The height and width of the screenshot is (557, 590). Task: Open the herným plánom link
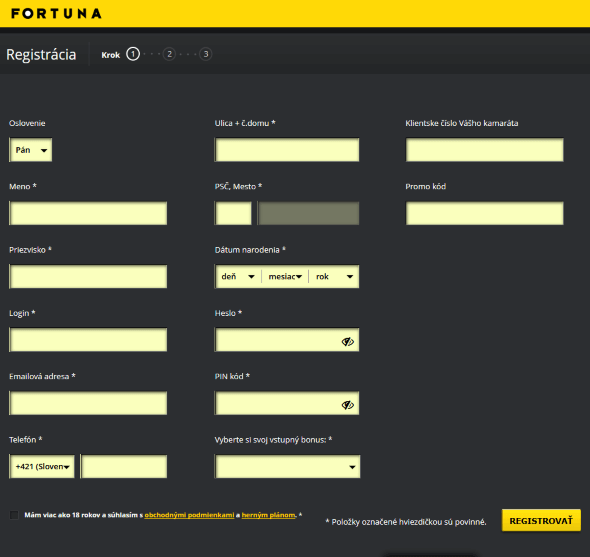(x=269, y=515)
